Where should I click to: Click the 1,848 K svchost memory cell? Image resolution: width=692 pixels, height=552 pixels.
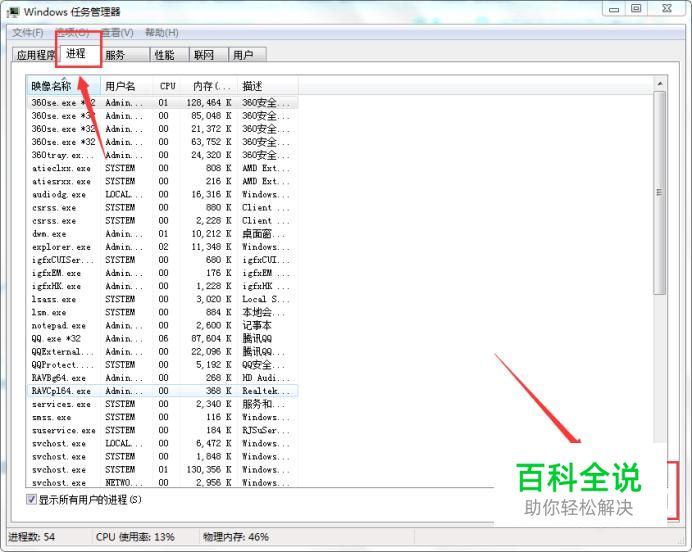pyautogui.click(x=214, y=457)
